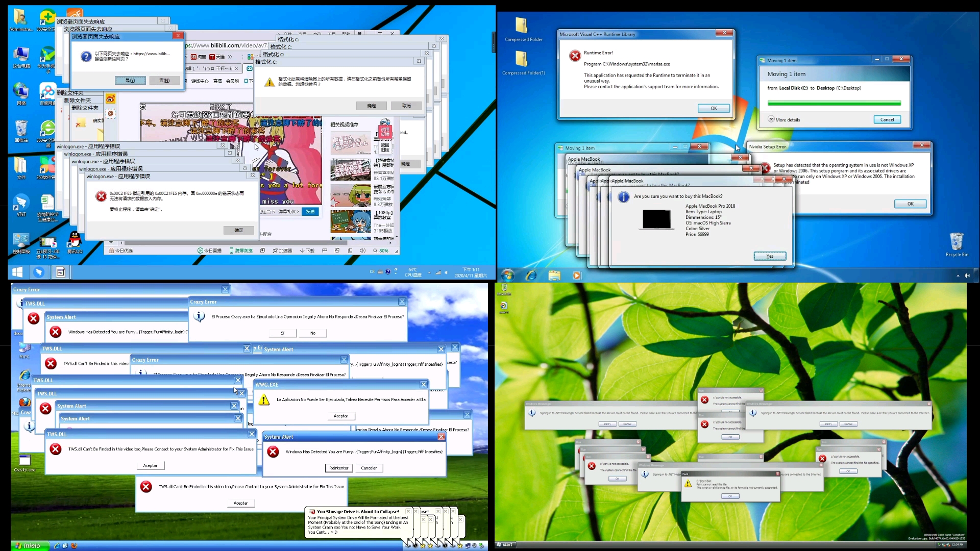Open the 80% page zoom control
This screenshot has width=980, height=551.
pyautogui.click(x=383, y=251)
